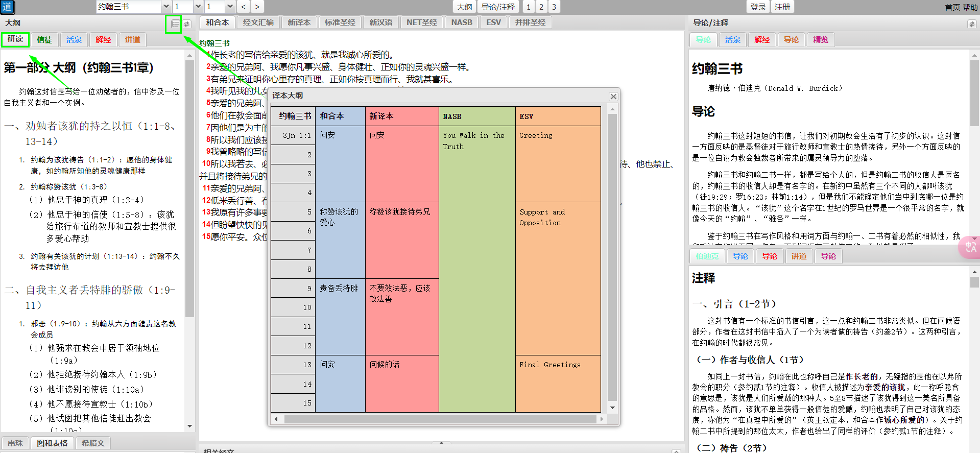Click the pink 中/A translate floating icon
Viewport: 980px width, 453px height.
[x=970, y=247]
